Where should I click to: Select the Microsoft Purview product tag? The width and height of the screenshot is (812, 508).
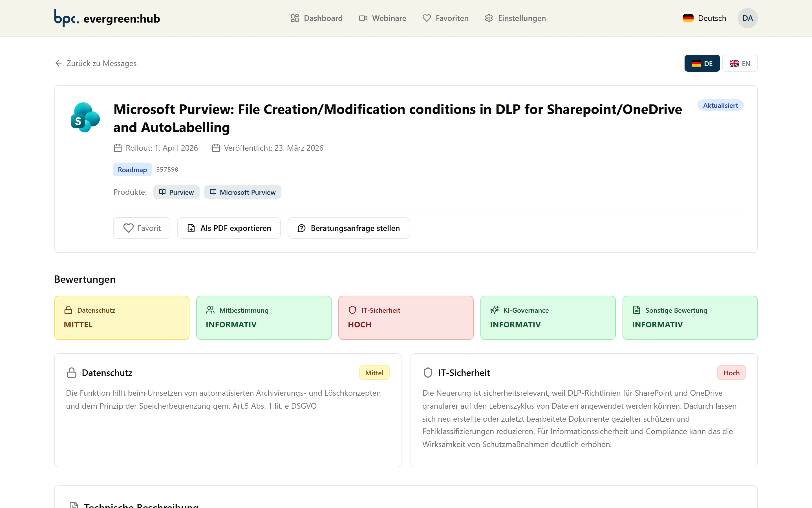242,192
